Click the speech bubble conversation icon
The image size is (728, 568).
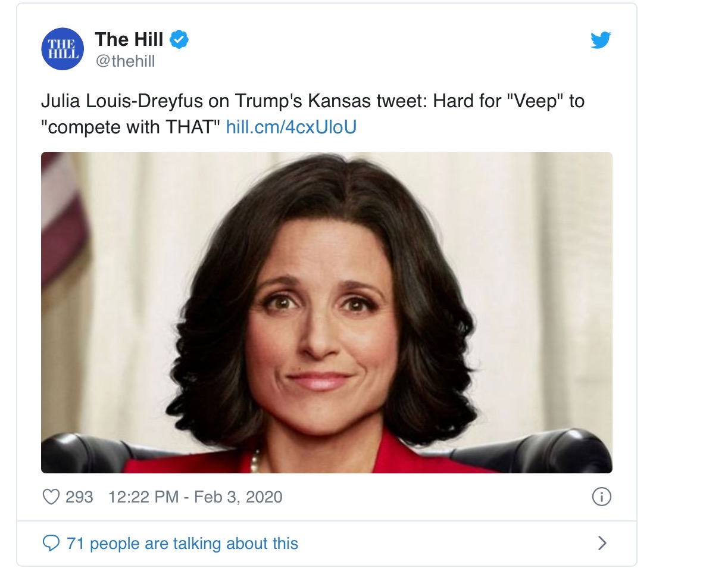point(52,544)
